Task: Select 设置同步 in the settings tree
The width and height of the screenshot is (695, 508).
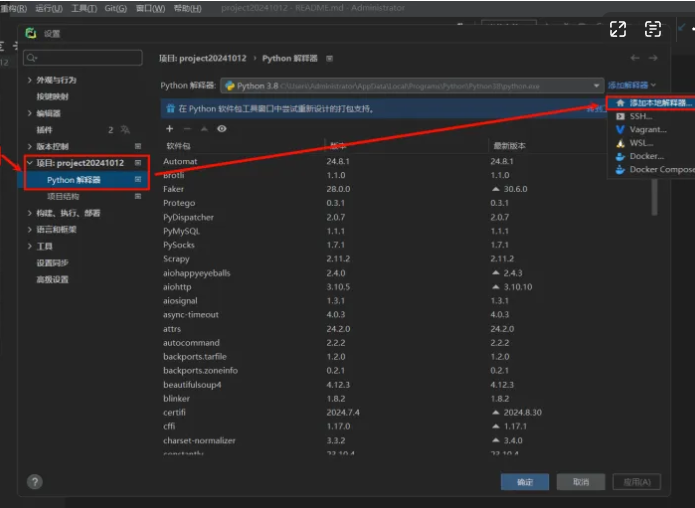Action: (52, 263)
